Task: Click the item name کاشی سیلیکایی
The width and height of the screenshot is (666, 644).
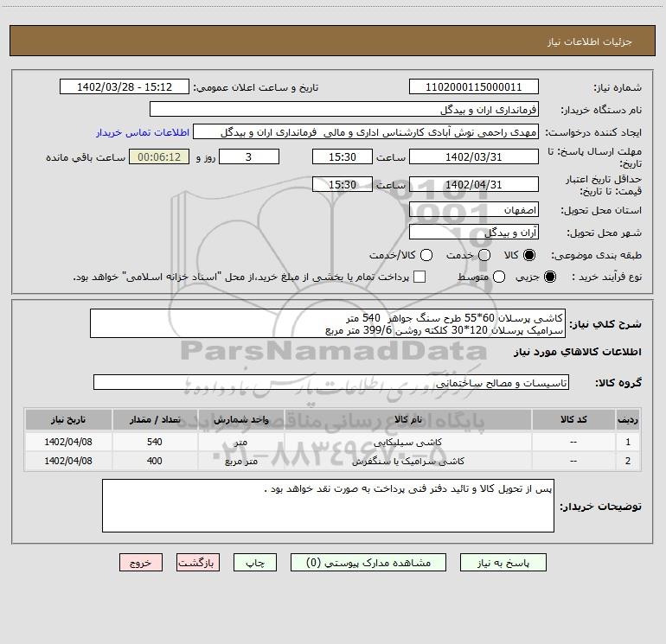Action: click(x=407, y=443)
